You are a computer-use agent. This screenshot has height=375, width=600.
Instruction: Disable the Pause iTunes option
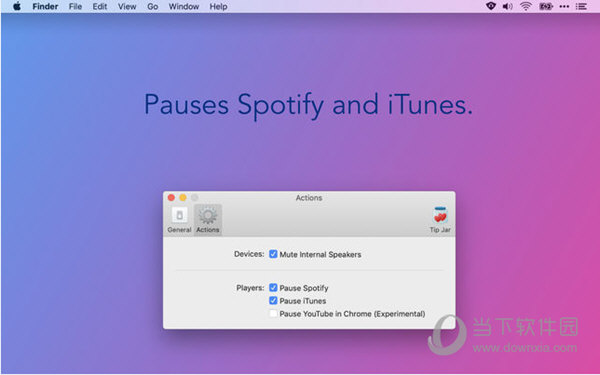point(273,301)
